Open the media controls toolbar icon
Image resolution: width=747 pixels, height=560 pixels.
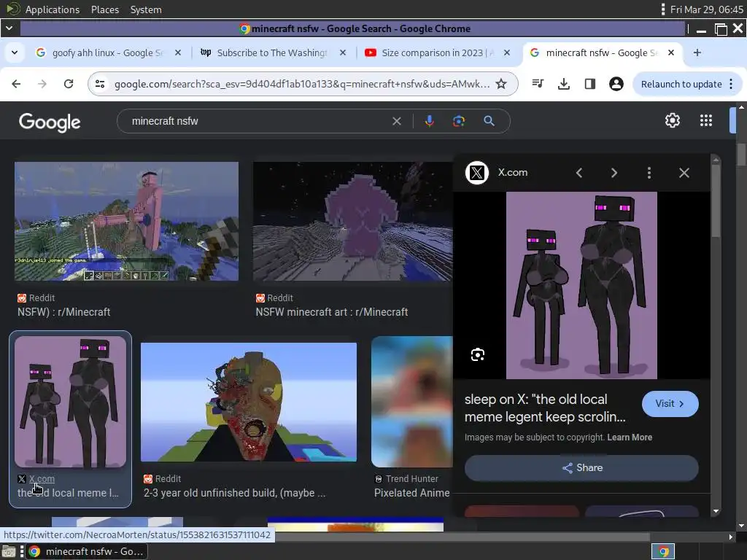[538, 85]
